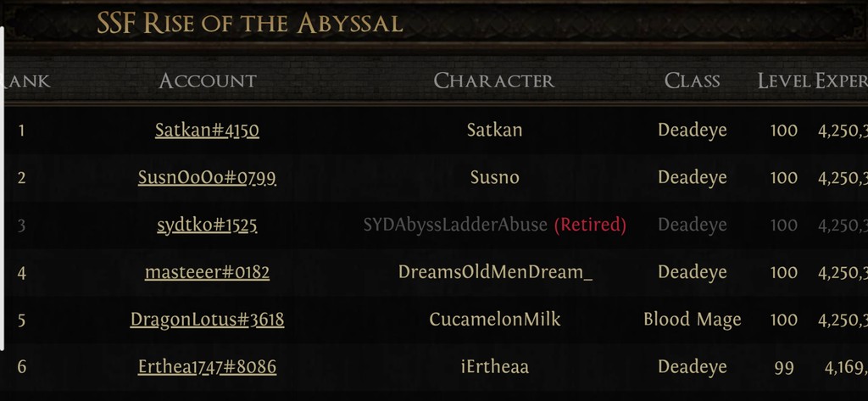868x401 pixels.
Task: Select the SSF Rise of the Abyssal title
Action: click(249, 24)
